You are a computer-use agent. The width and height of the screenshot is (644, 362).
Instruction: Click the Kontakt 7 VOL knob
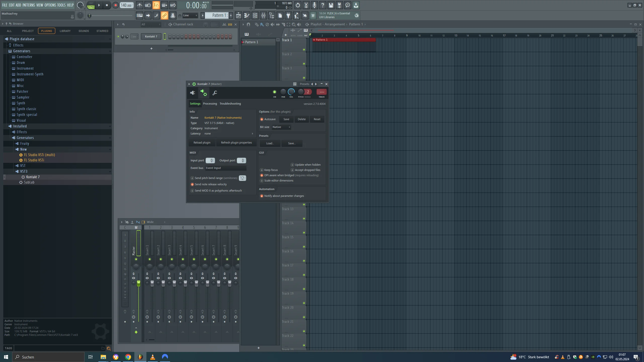click(x=291, y=92)
